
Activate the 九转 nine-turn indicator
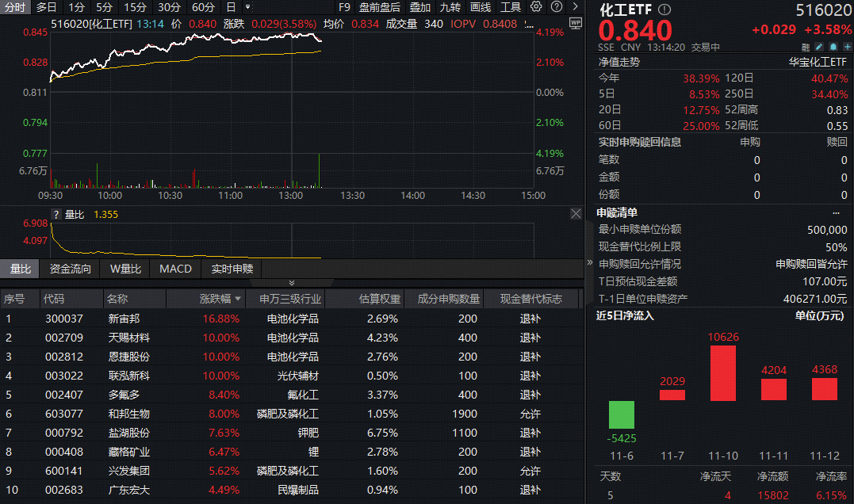[450, 7]
